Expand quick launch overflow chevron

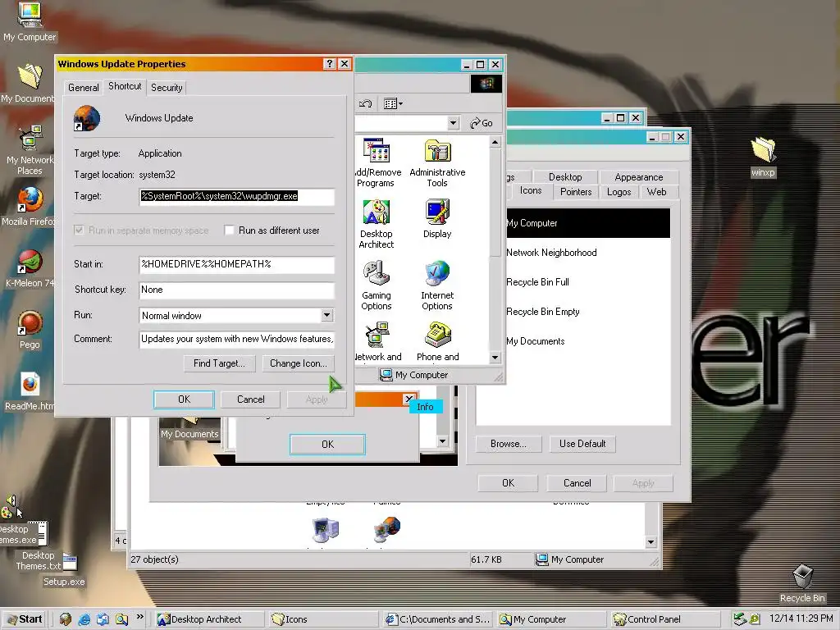click(139, 617)
